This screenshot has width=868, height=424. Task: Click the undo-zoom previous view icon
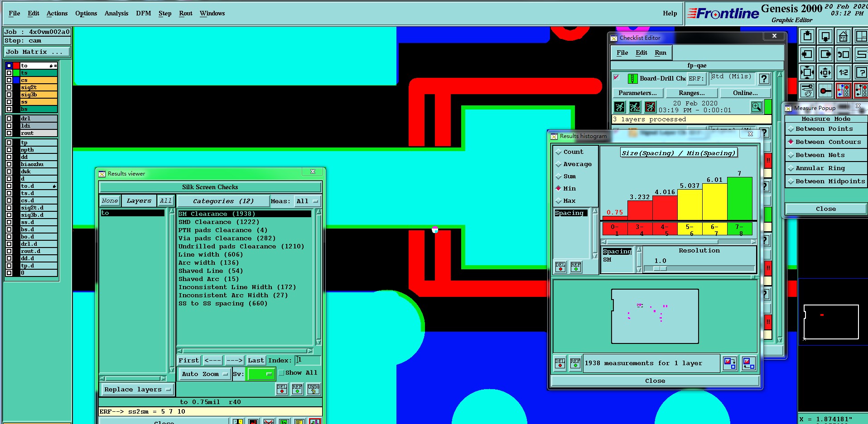[844, 54]
